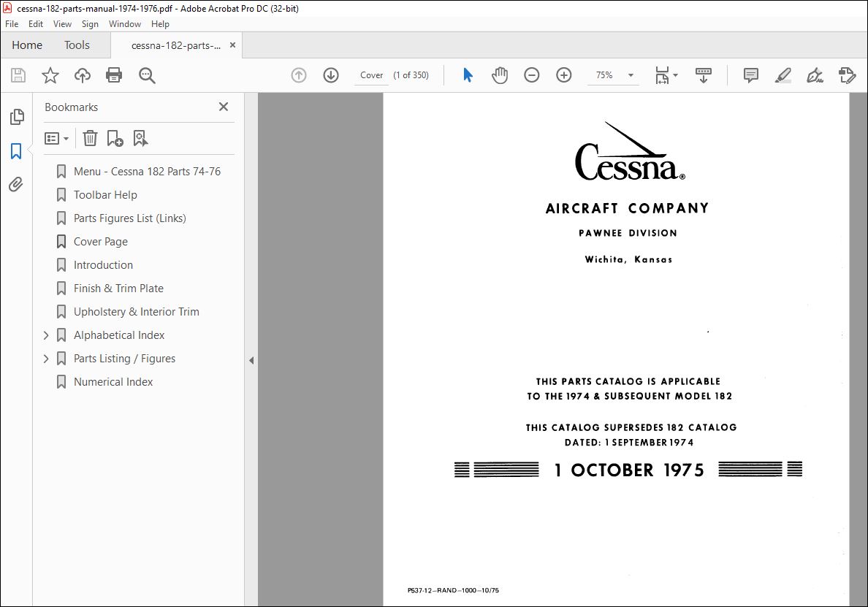This screenshot has height=607, width=868.
Task: Open the Attachments paperclip panel
Action: coord(16,184)
